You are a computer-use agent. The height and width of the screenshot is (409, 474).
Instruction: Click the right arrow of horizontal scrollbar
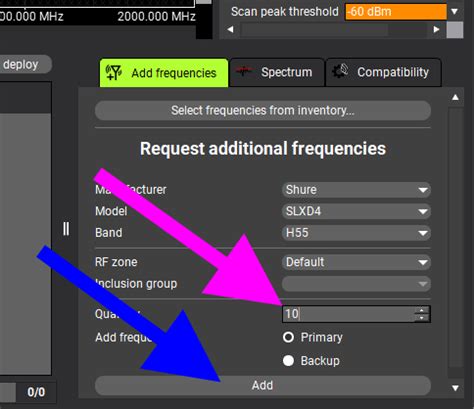pyautogui.click(x=436, y=30)
